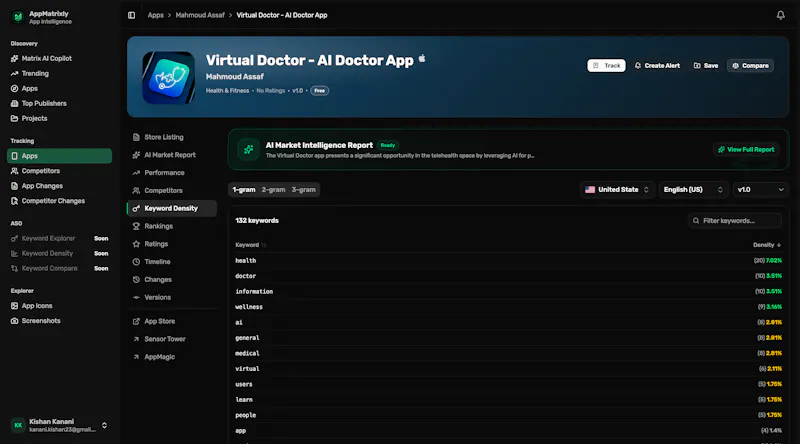The width and height of the screenshot is (800, 444).
Task: Click the 'information' keyword row
Action: [508, 291]
